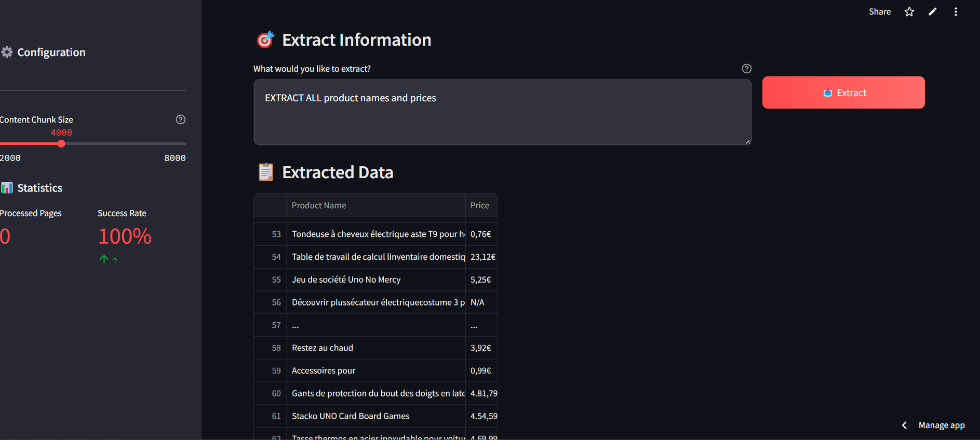Click the 0,76€ price cell
Screen dimensions: 980x440
(481, 234)
